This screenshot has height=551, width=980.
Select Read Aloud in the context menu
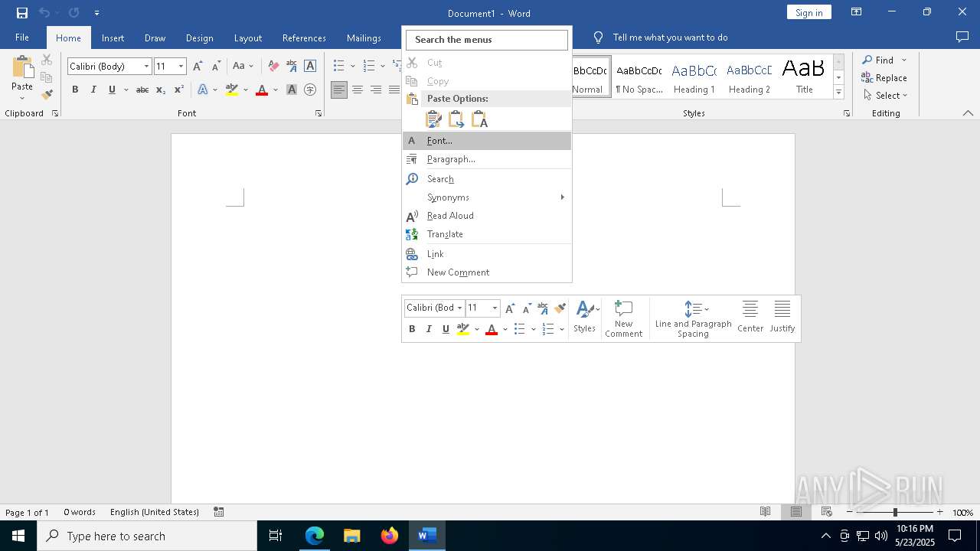487,216
